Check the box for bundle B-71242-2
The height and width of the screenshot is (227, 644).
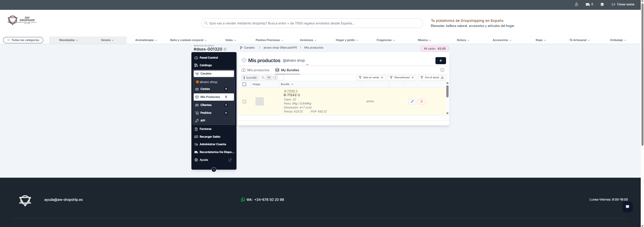coord(244,102)
